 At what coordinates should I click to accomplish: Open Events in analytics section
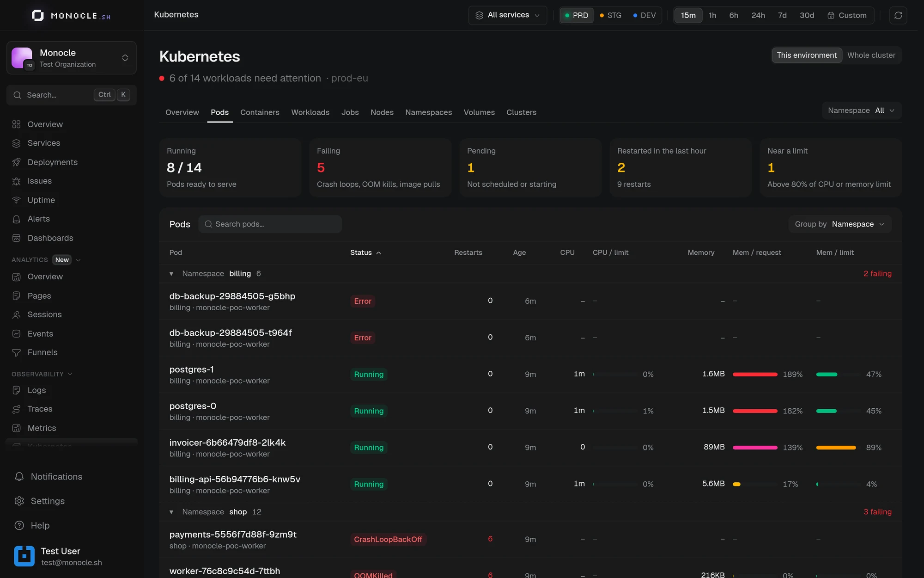coord(72,334)
